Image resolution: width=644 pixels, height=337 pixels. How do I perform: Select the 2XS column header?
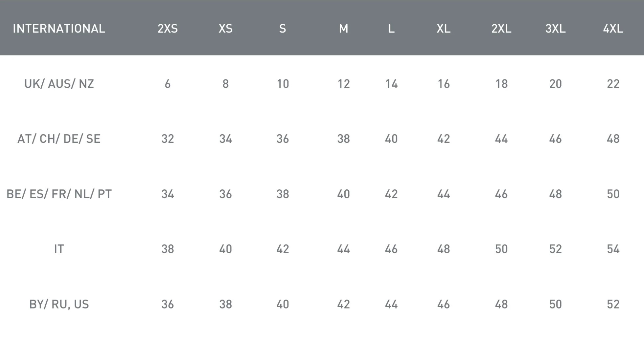(x=168, y=29)
